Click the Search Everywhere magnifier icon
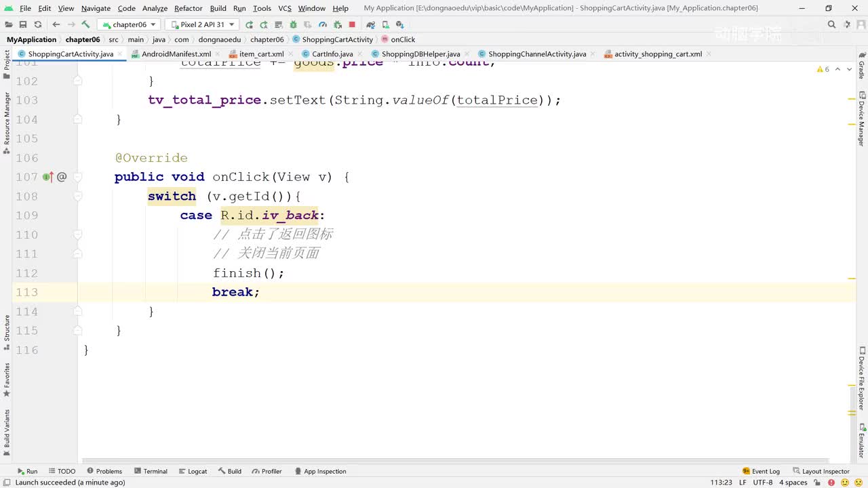868x488 pixels. (x=831, y=24)
